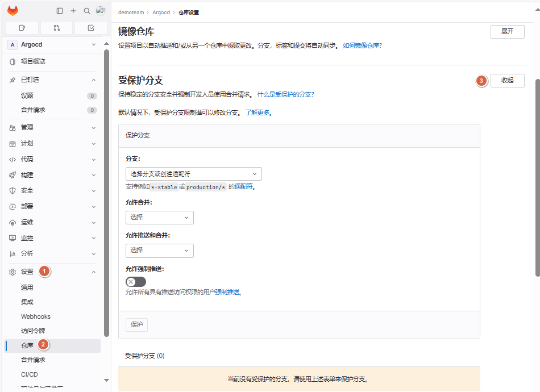Open the search magnifier icon

coord(87,11)
